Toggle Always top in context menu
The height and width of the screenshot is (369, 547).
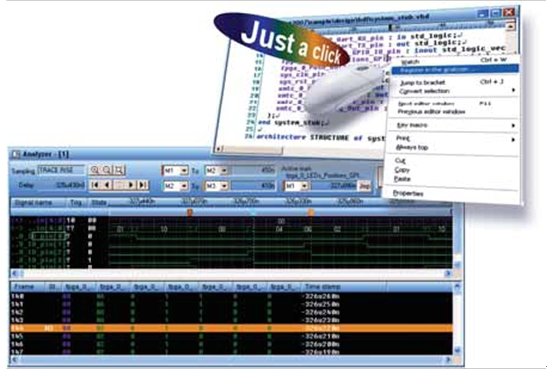pyautogui.click(x=412, y=147)
